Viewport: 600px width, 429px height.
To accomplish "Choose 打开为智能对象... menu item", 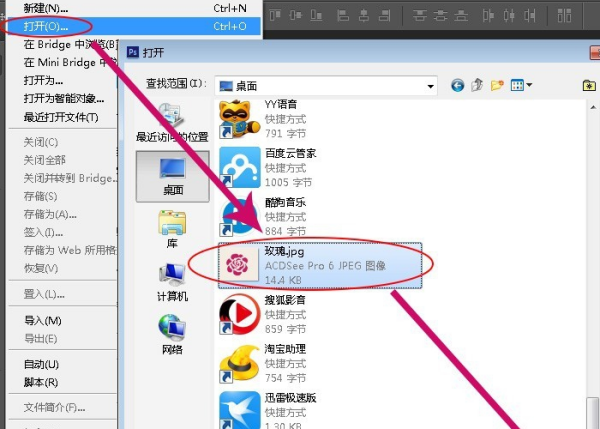I will [62, 98].
